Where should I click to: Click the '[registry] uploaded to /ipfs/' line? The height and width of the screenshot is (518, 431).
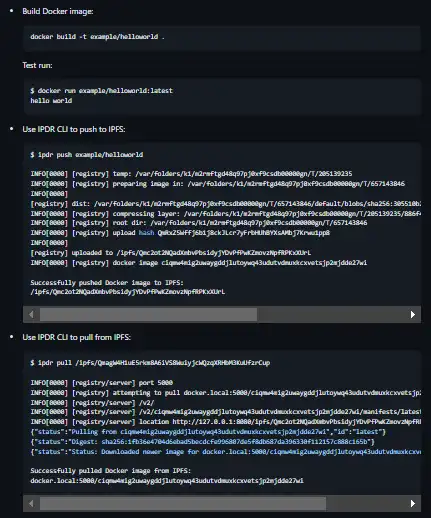(171, 253)
